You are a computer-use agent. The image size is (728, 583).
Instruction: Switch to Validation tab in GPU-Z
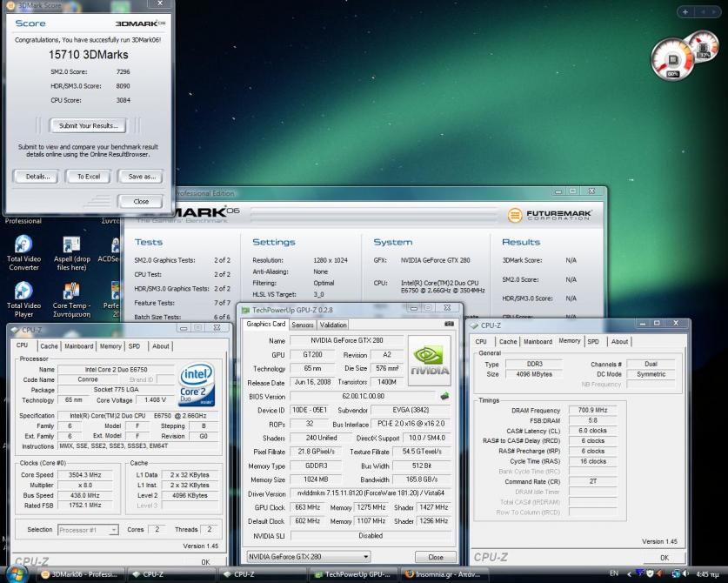pos(333,325)
